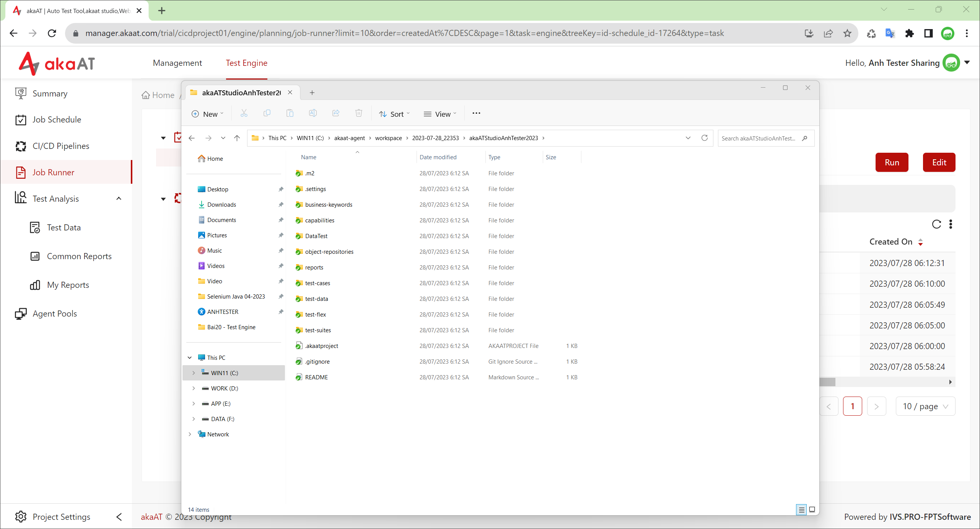980x529 pixels.
Task: Click the Run button
Action: (x=892, y=162)
